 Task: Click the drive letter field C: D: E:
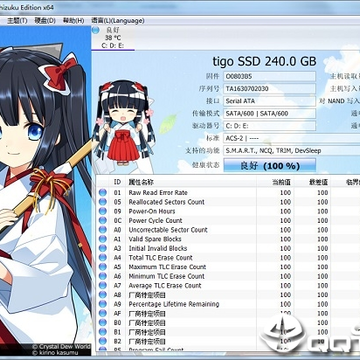[x=269, y=126]
